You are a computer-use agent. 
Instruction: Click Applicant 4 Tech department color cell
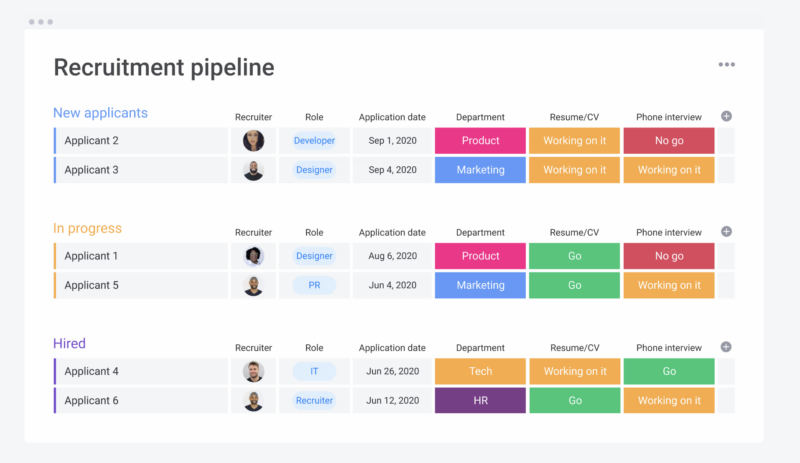pyautogui.click(x=480, y=372)
